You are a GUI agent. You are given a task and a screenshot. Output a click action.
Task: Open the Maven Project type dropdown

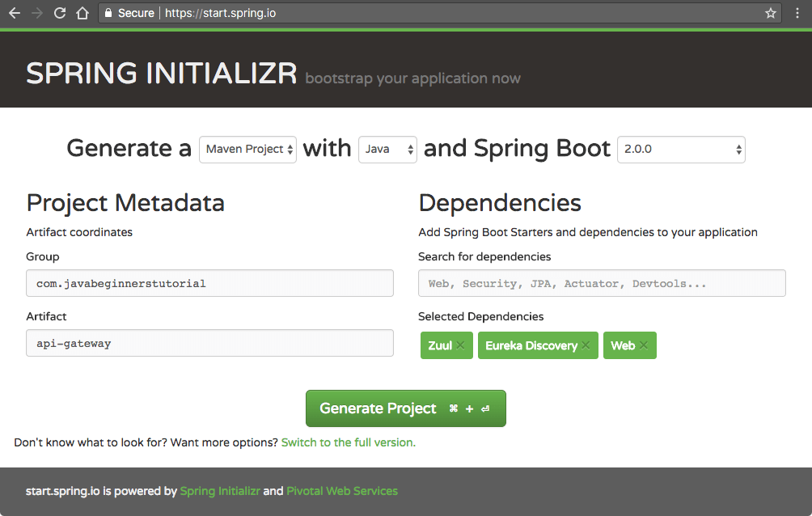coord(247,150)
